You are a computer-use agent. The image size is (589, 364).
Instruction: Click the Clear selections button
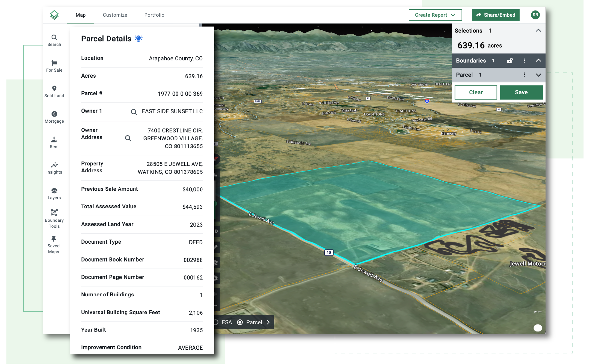click(x=476, y=92)
